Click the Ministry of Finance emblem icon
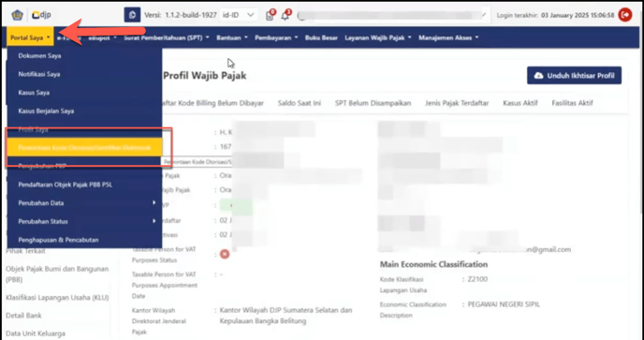644x340 pixels. pos(17,15)
